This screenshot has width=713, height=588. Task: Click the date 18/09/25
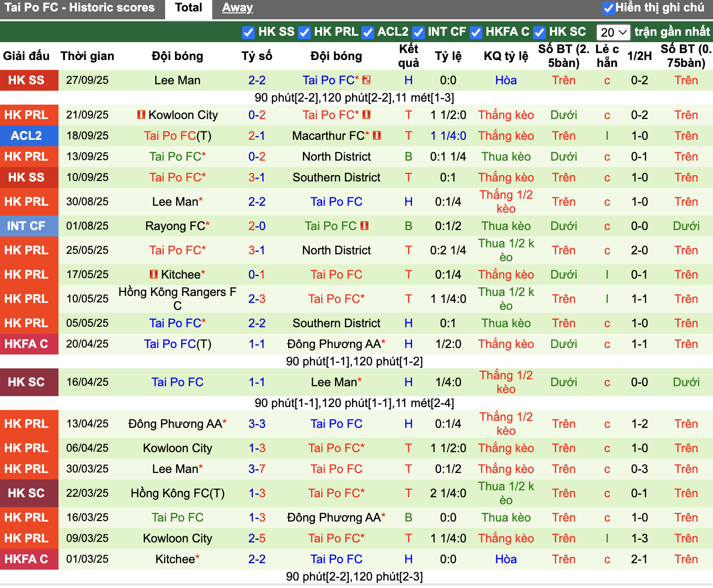87,136
